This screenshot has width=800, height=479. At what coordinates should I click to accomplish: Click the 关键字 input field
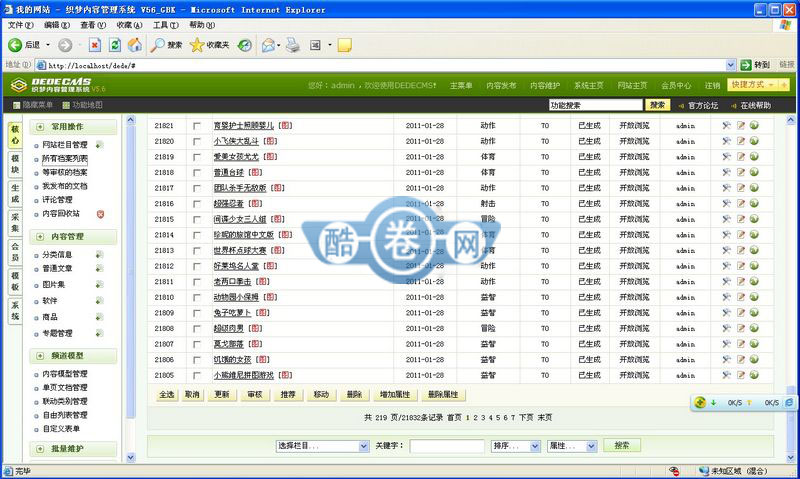coord(447,446)
